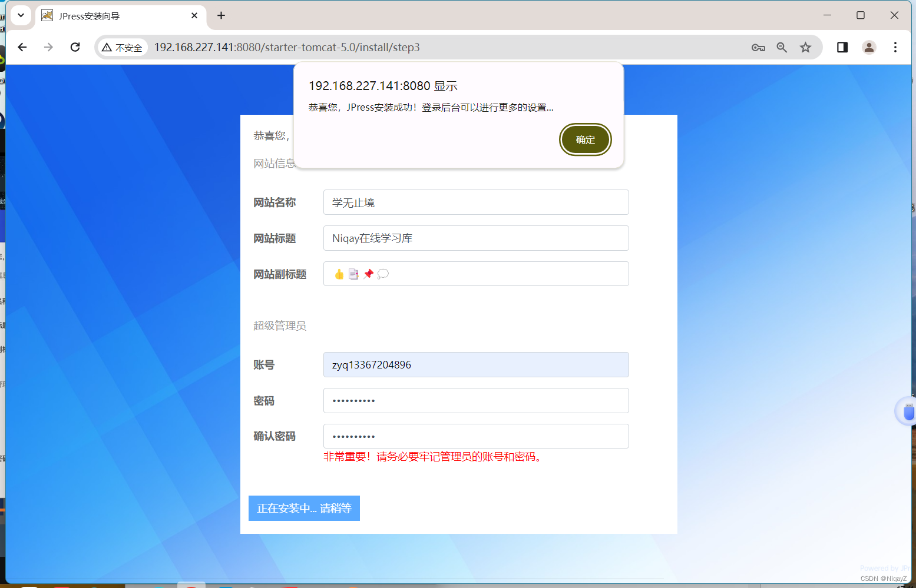The image size is (916, 588).
Task: Edit the 网站名称 field
Action: tap(476, 202)
